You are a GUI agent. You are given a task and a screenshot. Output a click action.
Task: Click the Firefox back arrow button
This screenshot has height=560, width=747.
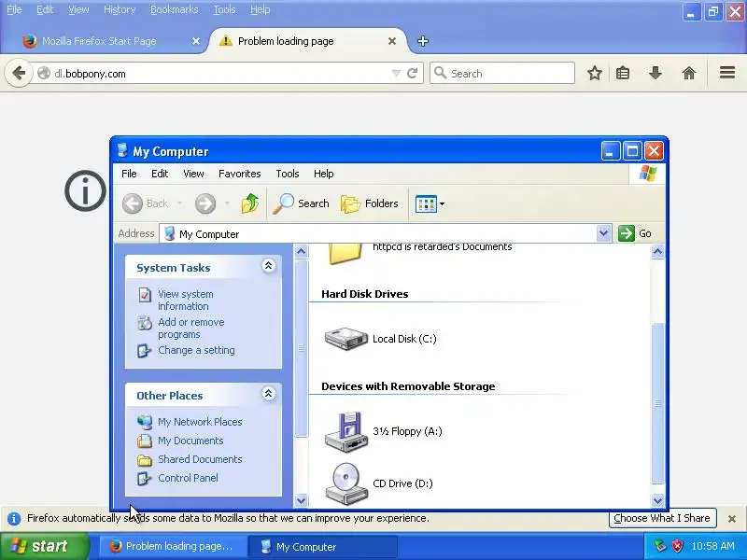click(19, 74)
